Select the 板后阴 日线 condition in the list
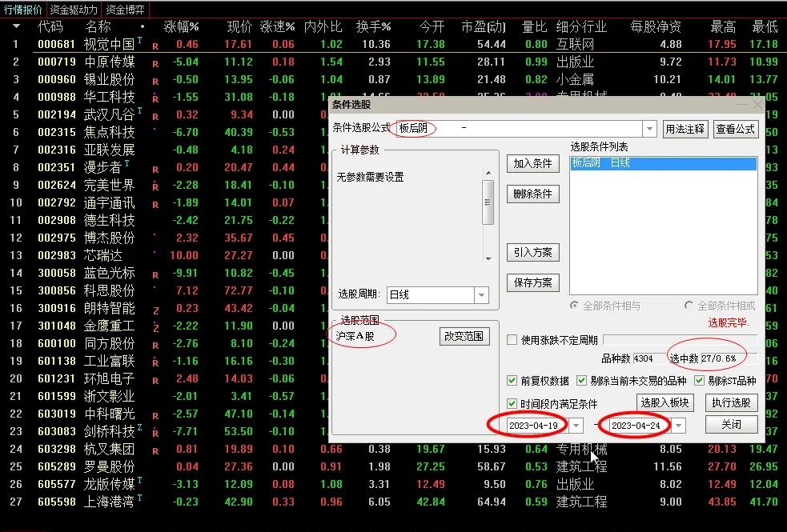Screen dimensions: 787x532 [664, 163]
